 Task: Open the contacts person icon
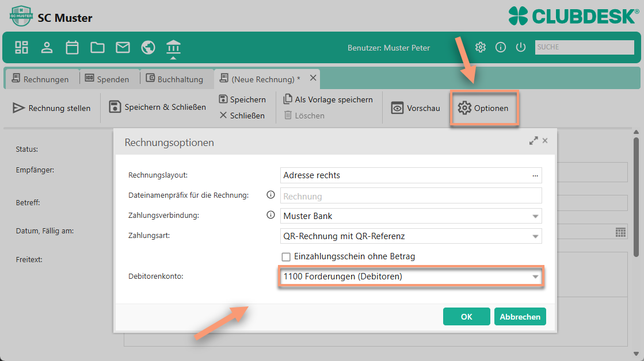tap(47, 48)
